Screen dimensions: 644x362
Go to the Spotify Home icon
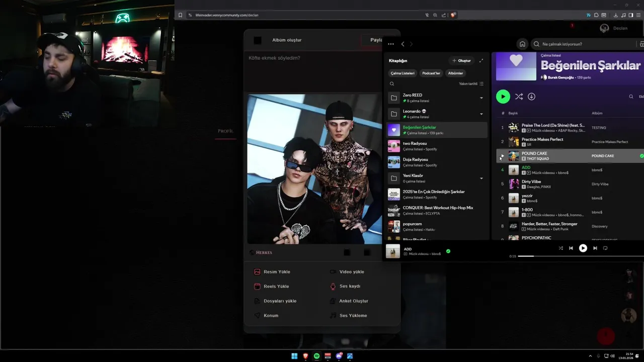[x=522, y=44]
